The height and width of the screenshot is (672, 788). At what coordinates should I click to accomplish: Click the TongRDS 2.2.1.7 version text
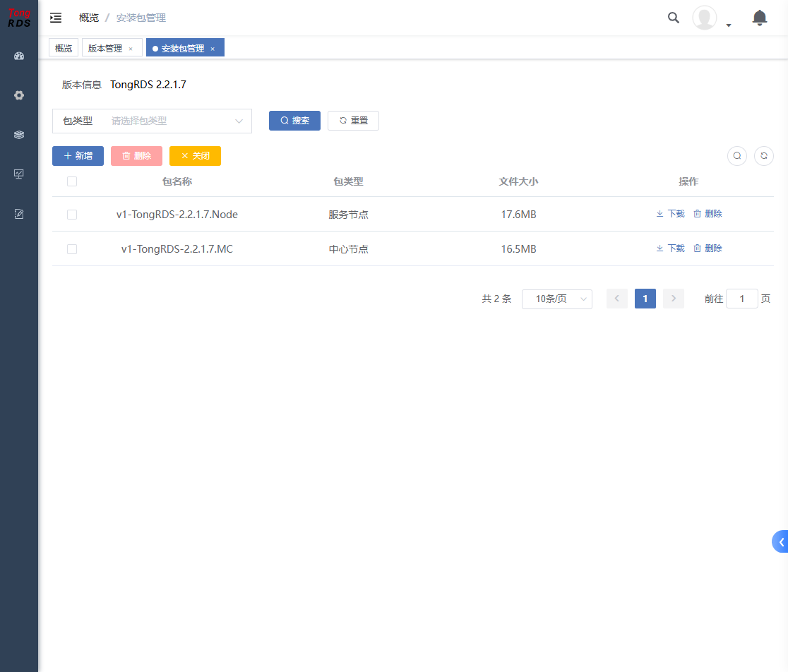(148, 85)
